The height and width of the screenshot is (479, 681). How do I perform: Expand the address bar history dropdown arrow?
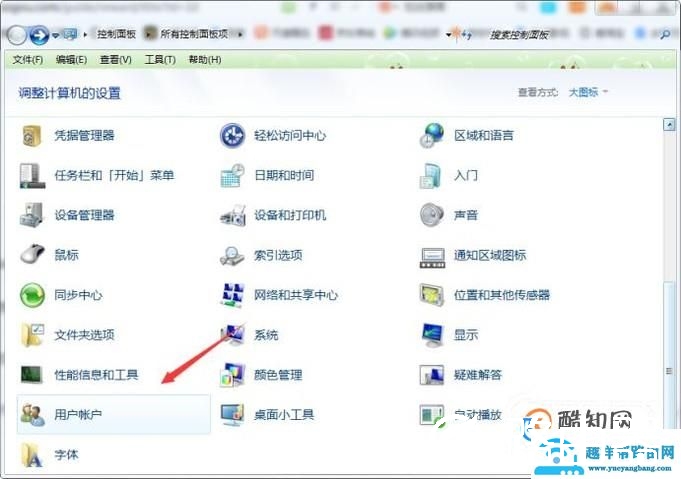(448, 34)
